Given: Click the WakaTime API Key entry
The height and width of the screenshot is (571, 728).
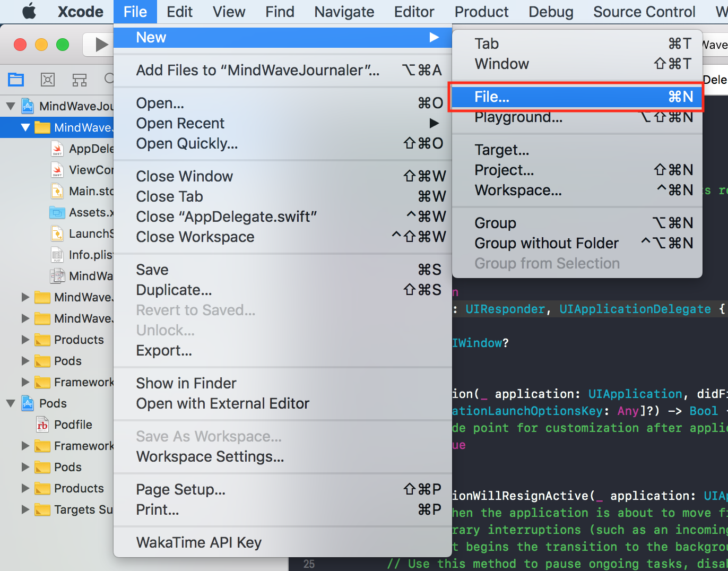Looking at the screenshot, I should 198,542.
